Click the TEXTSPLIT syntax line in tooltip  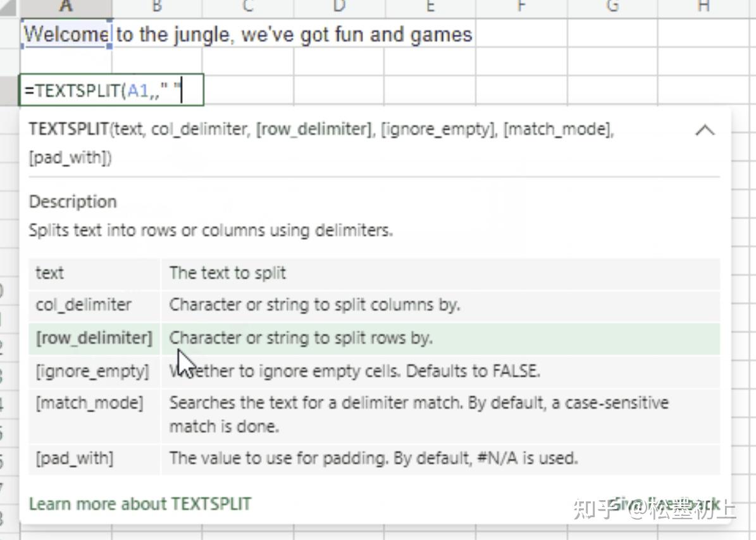321,130
